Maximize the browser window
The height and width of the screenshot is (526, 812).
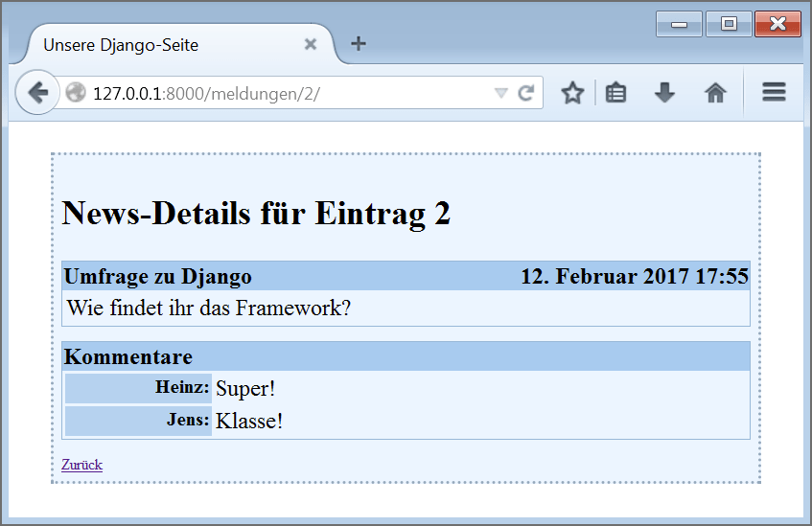point(729,24)
